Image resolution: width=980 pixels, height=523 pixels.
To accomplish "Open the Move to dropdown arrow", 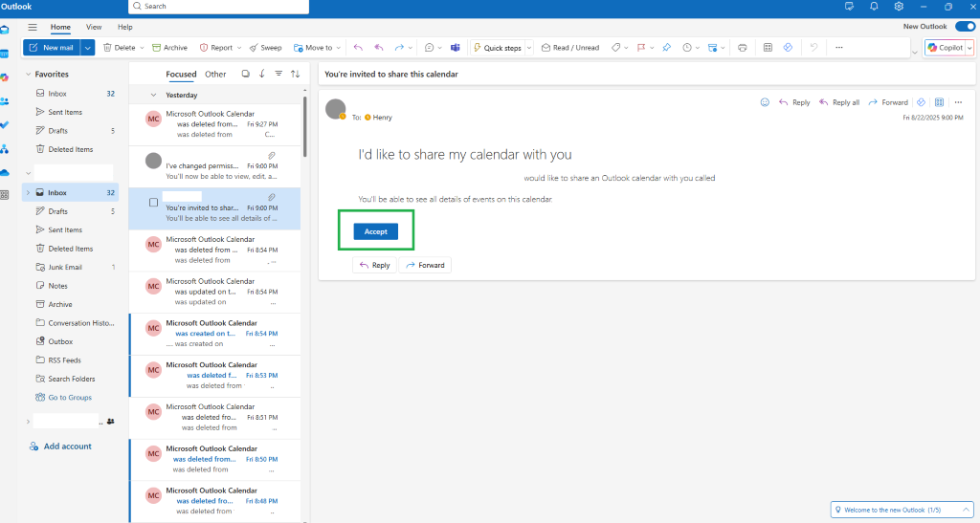I will coord(339,48).
